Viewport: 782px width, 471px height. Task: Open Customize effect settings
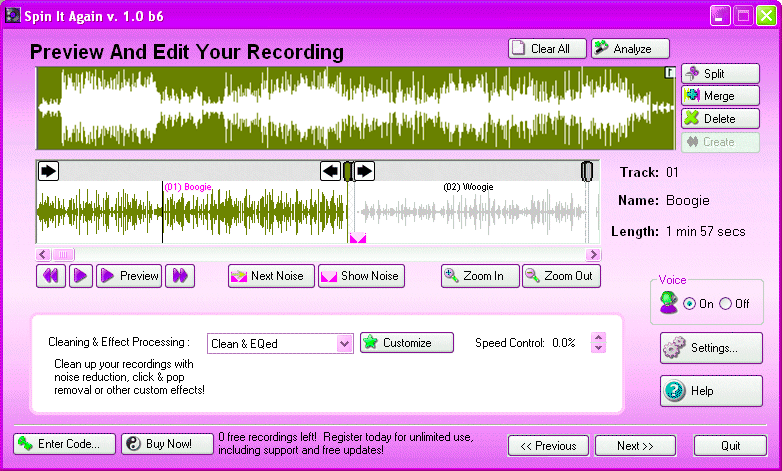(407, 343)
